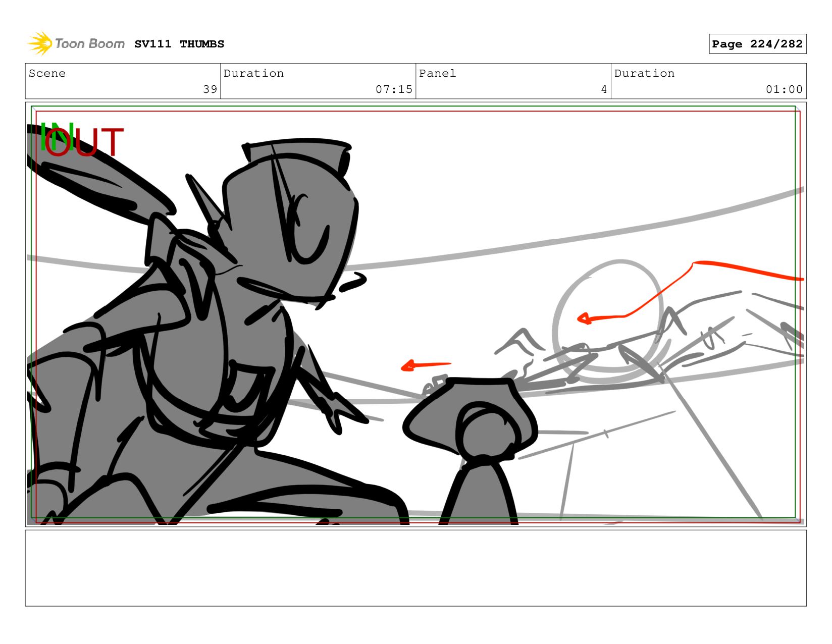Click the Panel header label
Image resolution: width=832 pixels, height=644 pixels.
pyautogui.click(x=437, y=73)
